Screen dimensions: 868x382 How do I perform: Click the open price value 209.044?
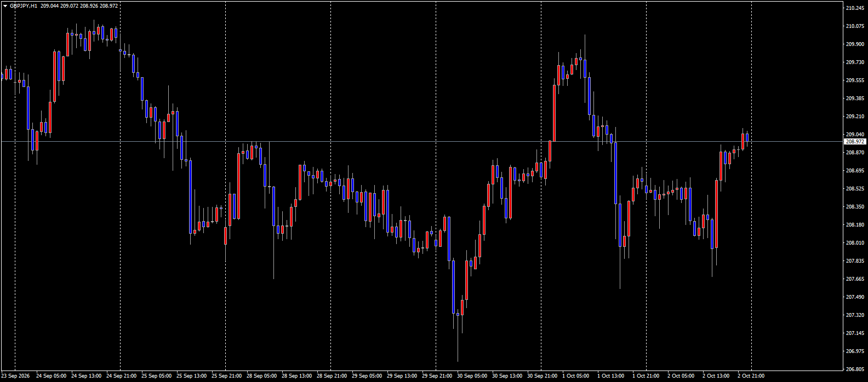pos(49,5)
